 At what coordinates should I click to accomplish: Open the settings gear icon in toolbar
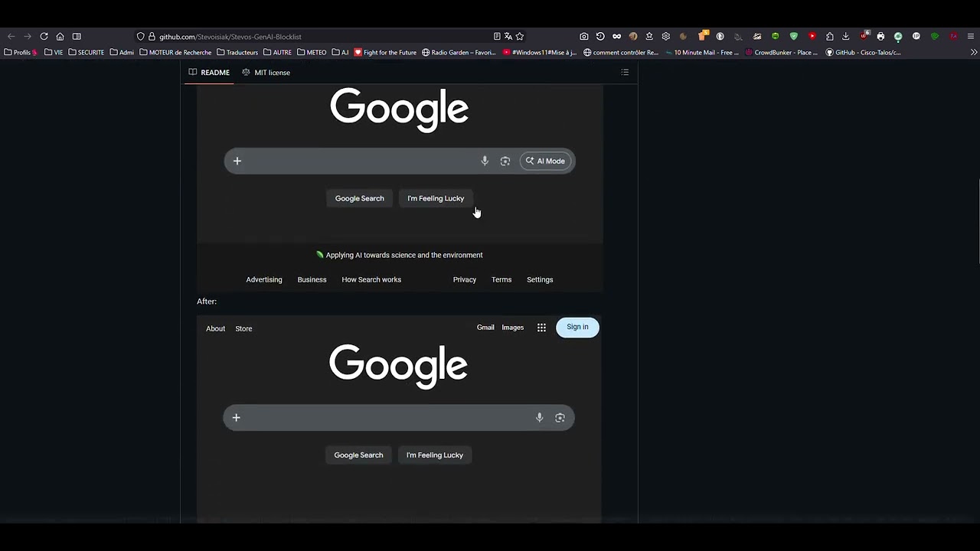666,36
